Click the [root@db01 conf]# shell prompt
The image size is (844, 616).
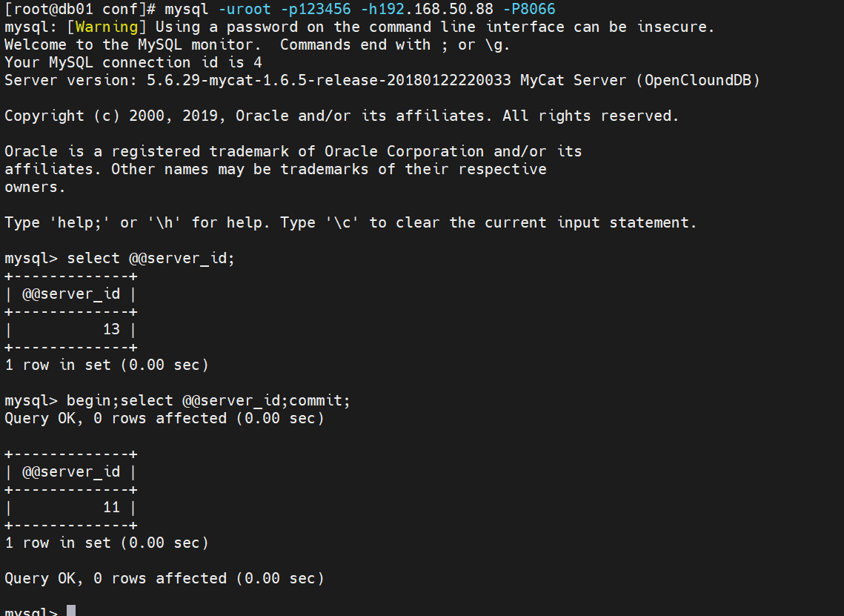[80, 9]
